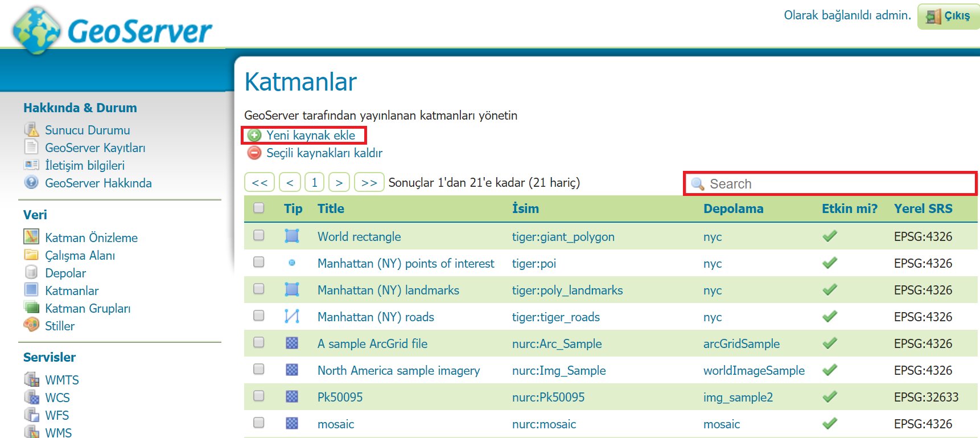Click the WMTS service icon
The image size is (980, 438).
(x=31, y=379)
